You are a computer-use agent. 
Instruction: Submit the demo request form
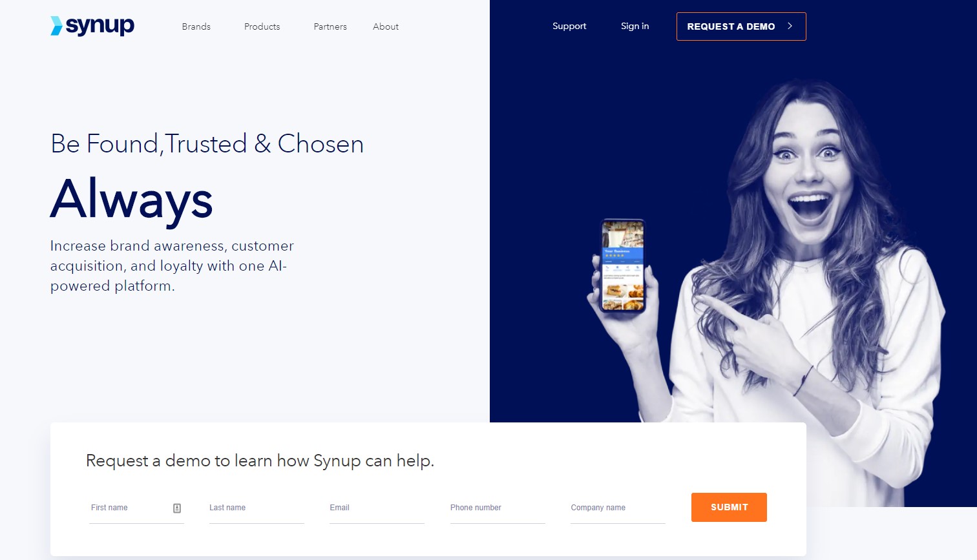pyautogui.click(x=729, y=507)
